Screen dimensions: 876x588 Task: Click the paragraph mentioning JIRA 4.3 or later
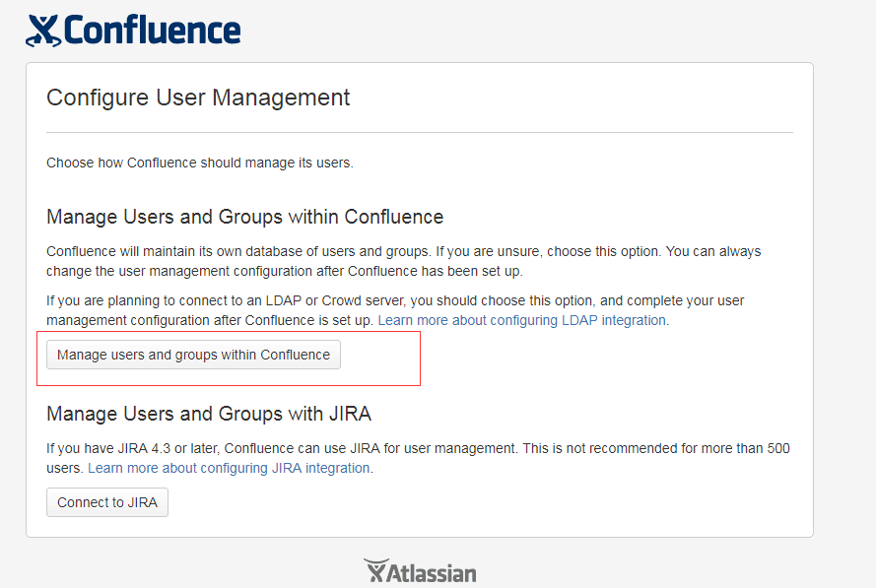point(418,458)
